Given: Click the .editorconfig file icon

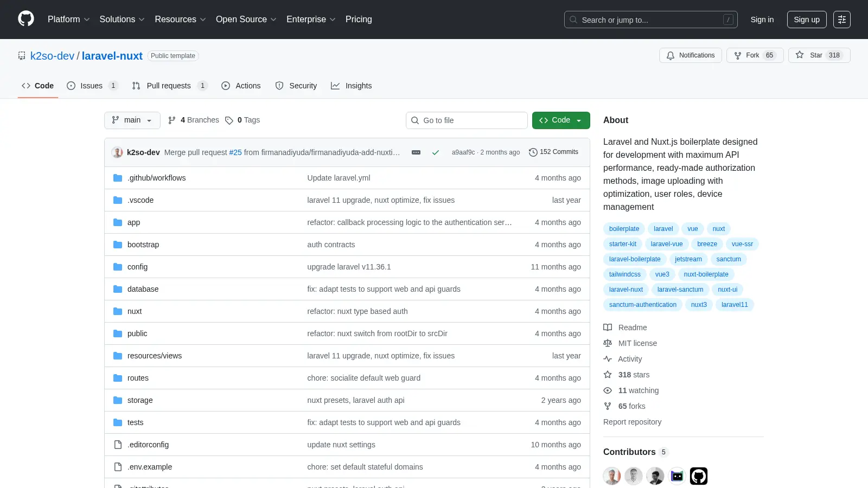Looking at the screenshot, I should point(118,445).
